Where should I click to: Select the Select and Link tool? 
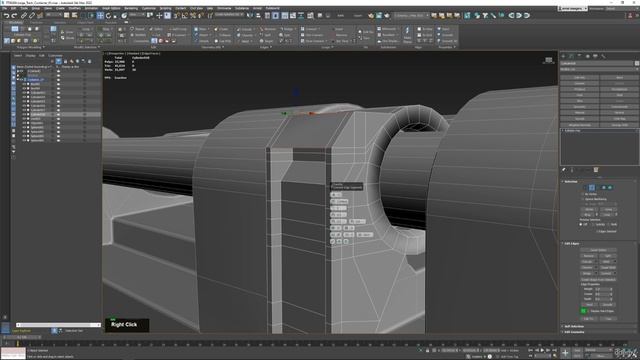point(24,16)
